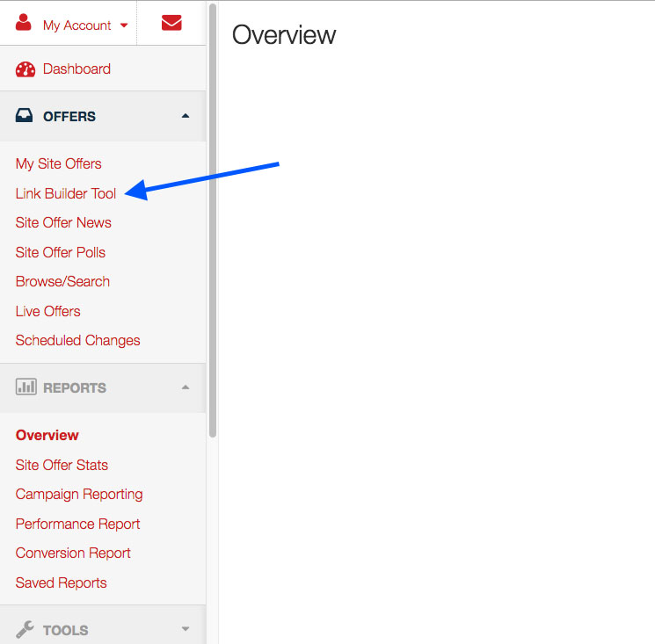Image resolution: width=655 pixels, height=644 pixels.
Task: Open the red envelope messages icon
Action: click(x=171, y=23)
